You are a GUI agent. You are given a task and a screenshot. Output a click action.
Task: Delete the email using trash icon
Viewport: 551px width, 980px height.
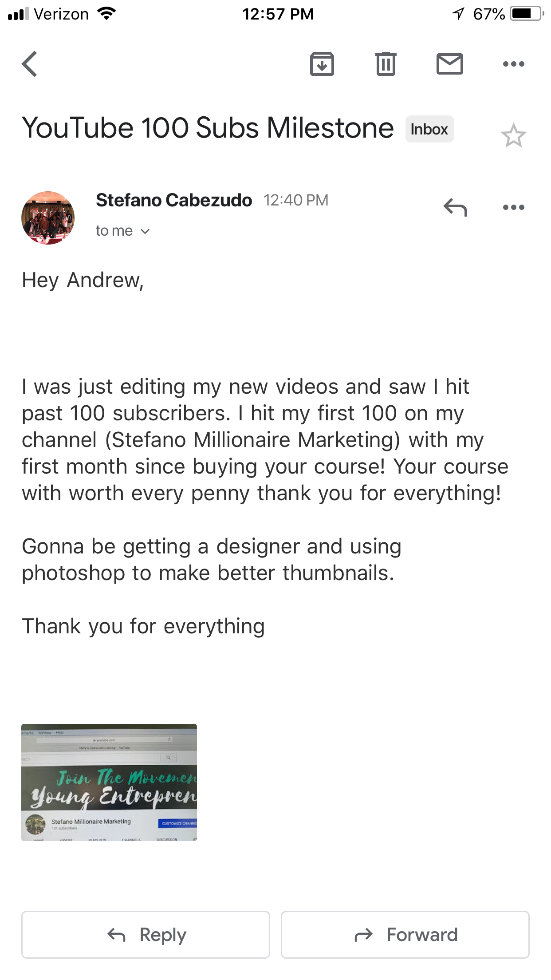click(386, 64)
